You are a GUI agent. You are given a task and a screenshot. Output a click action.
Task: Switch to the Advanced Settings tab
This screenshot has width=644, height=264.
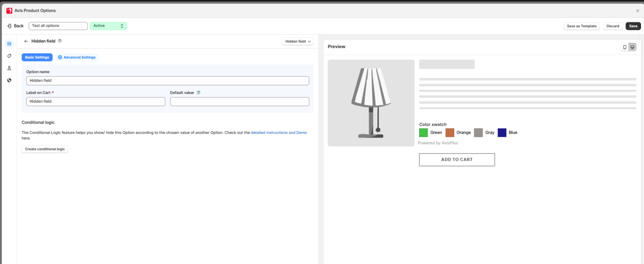[x=77, y=57]
